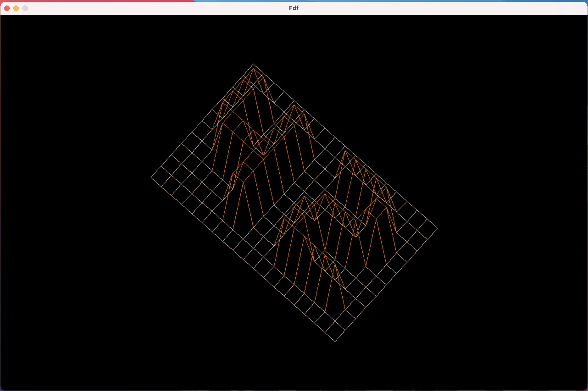Click the bottommost corner of wireframe grid
588x391 pixels.
[335, 341]
